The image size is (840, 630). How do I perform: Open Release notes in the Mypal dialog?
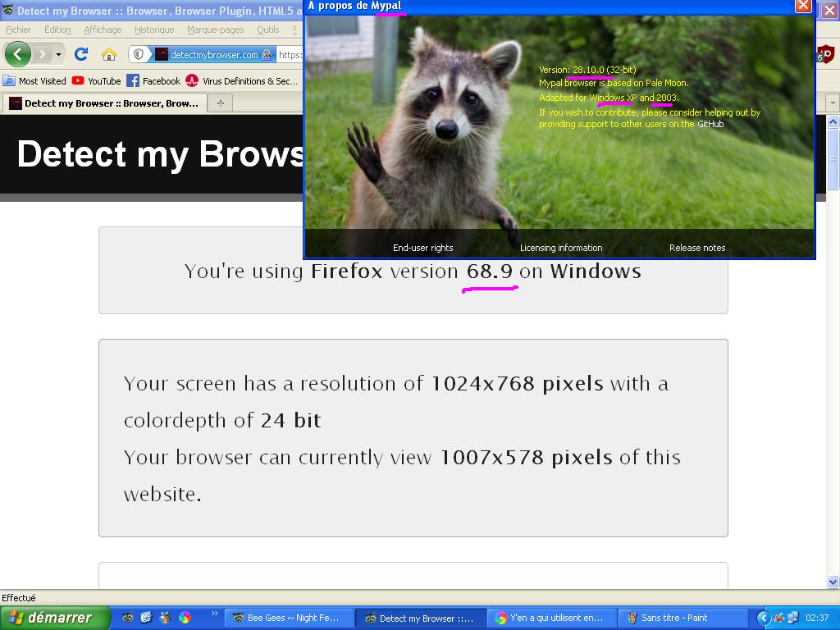[697, 248]
